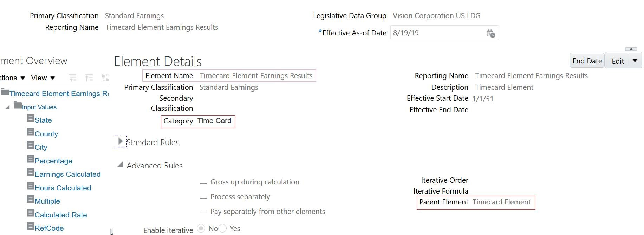Open the Effective As-of Date calendar picker
Screen dimensions: 644x235
491,33
